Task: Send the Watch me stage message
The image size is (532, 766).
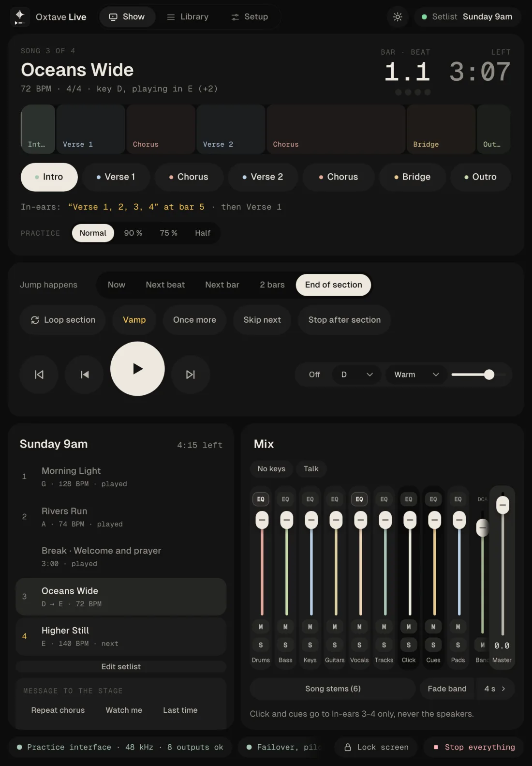Action: click(124, 710)
